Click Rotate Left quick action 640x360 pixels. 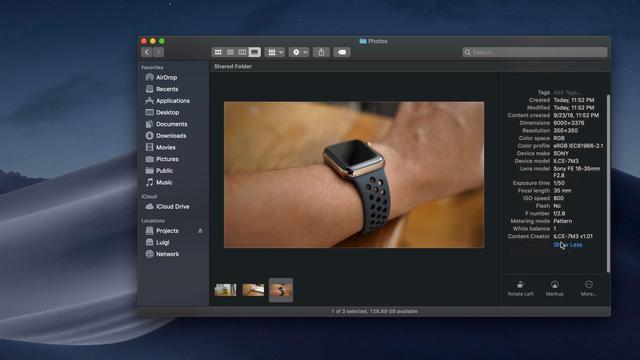520,288
